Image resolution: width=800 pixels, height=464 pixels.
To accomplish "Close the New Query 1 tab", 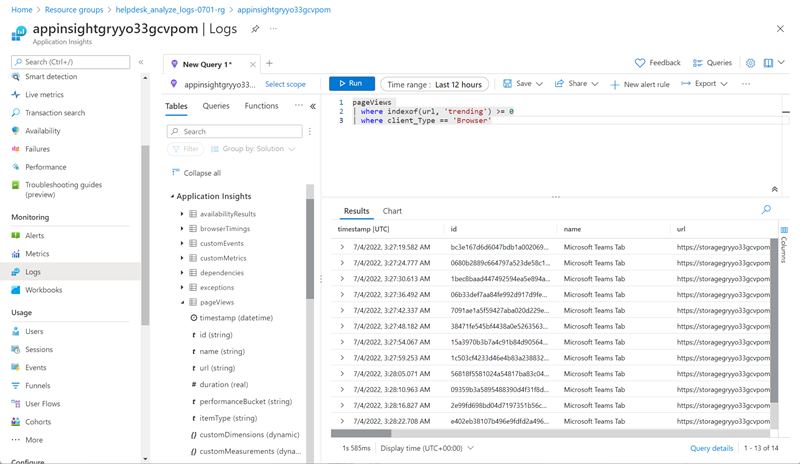I will [x=253, y=64].
